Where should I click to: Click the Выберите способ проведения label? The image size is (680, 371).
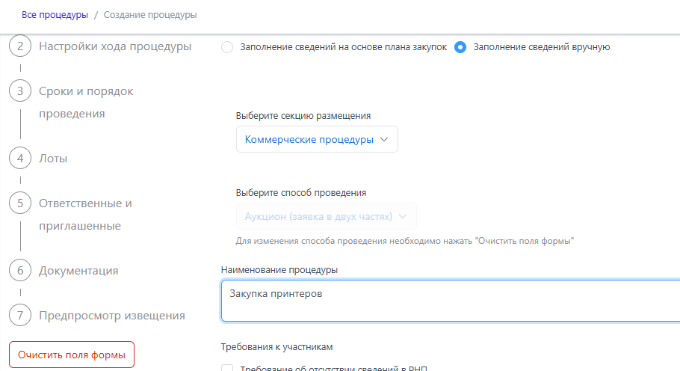click(301, 193)
